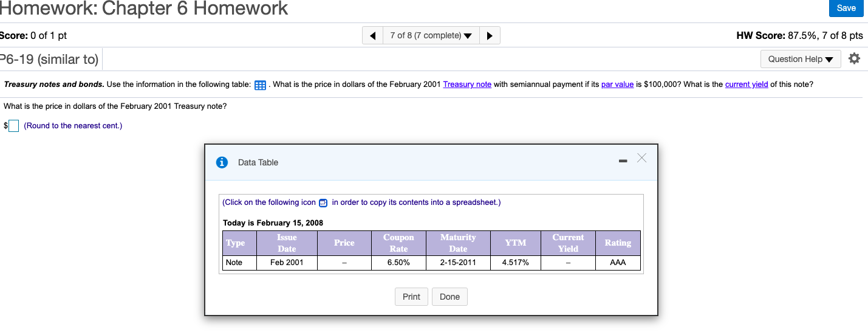868x335 pixels.
Task: Go to next question arrow
Action: click(x=490, y=35)
